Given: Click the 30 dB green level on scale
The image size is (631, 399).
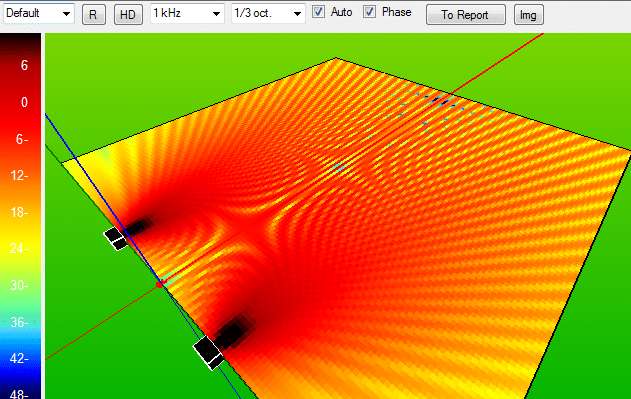Looking at the screenshot, I should [19, 285].
